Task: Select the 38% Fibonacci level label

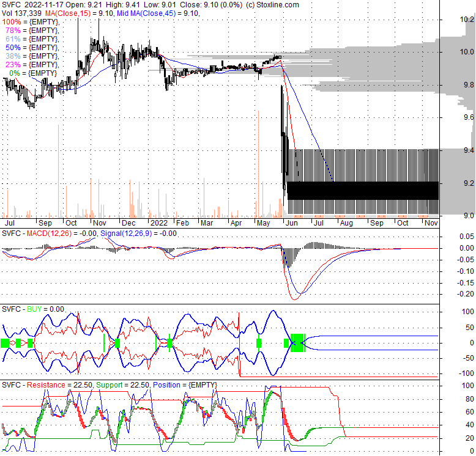Action: click(x=31, y=56)
